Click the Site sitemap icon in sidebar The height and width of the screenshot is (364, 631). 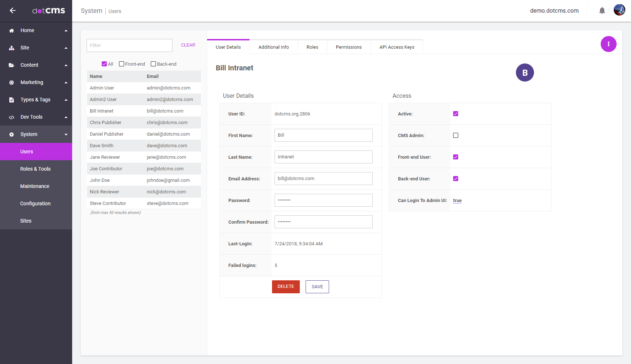[x=12, y=48]
